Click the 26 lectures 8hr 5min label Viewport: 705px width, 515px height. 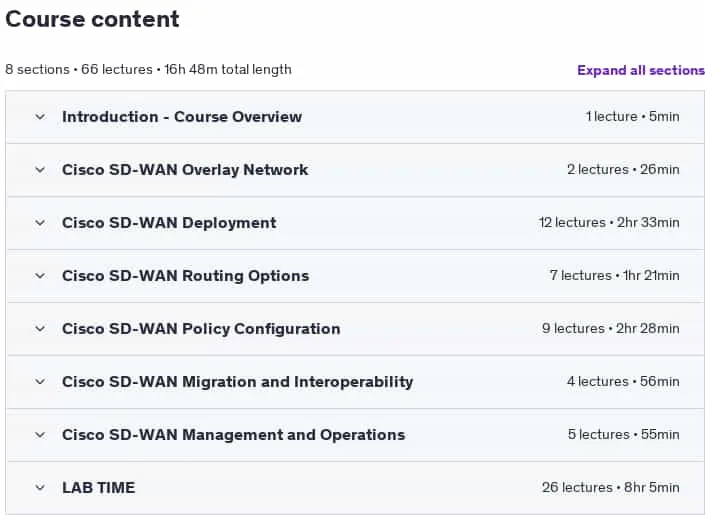click(x=611, y=488)
